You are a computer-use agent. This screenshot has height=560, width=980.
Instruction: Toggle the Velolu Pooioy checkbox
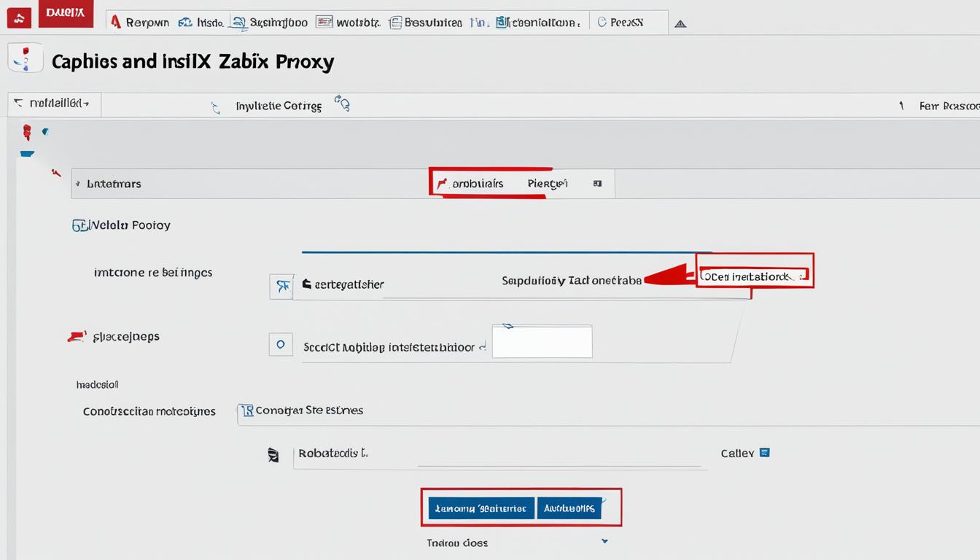(79, 225)
